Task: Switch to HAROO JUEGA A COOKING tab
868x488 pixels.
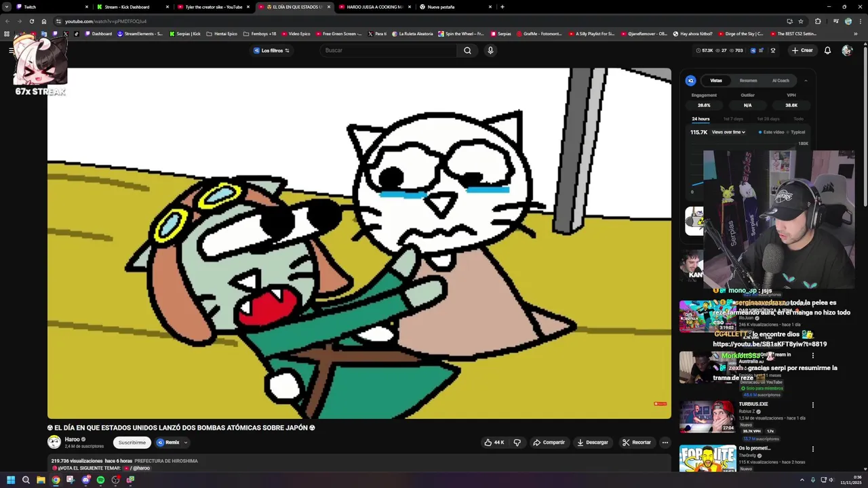Action: 373,7
